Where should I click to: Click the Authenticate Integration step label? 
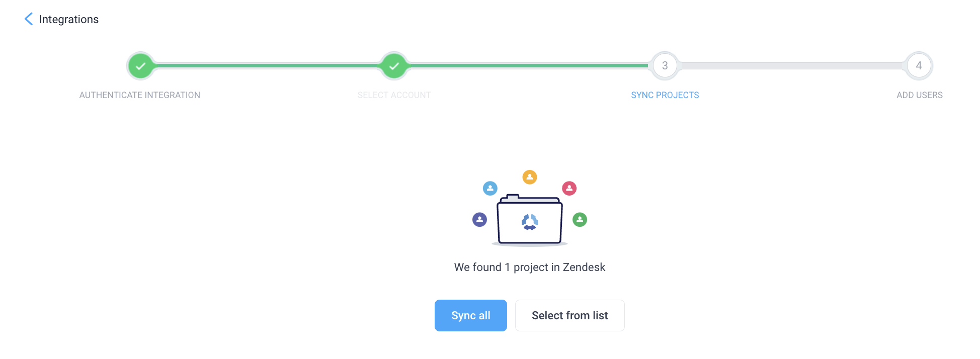140,95
